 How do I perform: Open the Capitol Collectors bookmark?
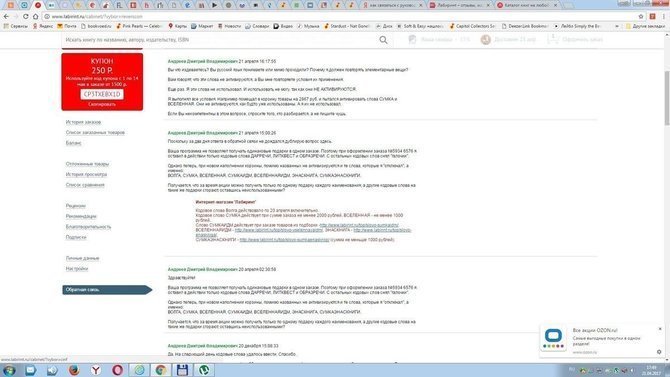[473, 26]
